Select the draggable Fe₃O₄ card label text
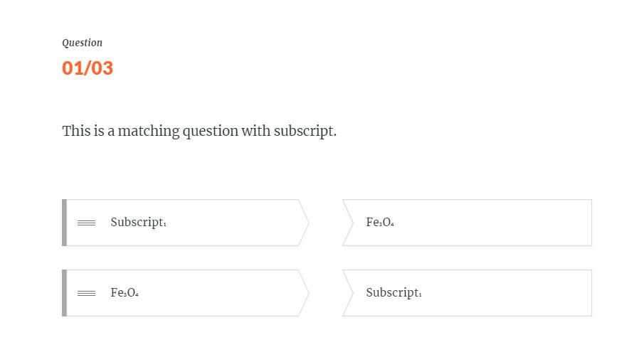644x352 pixels. pos(125,293)
